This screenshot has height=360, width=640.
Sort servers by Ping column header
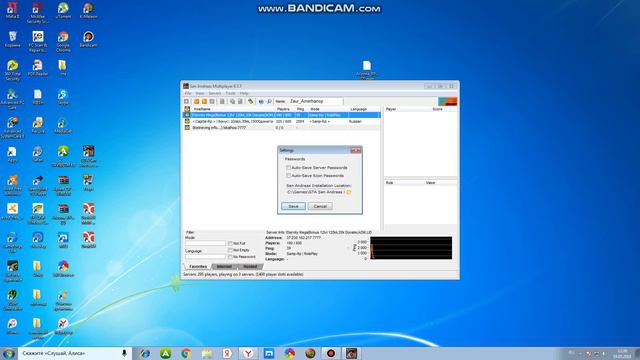(x=301, y=109)
